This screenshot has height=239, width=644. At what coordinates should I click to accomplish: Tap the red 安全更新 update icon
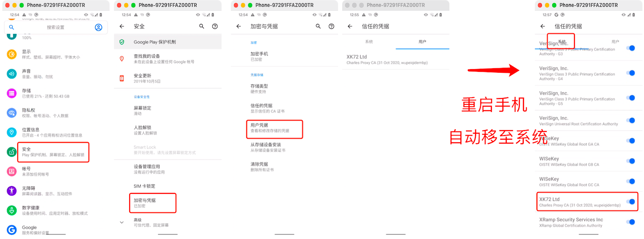click(122, 78)
